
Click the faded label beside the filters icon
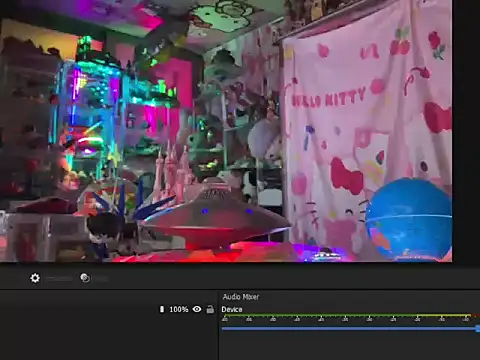coord(100,278)
